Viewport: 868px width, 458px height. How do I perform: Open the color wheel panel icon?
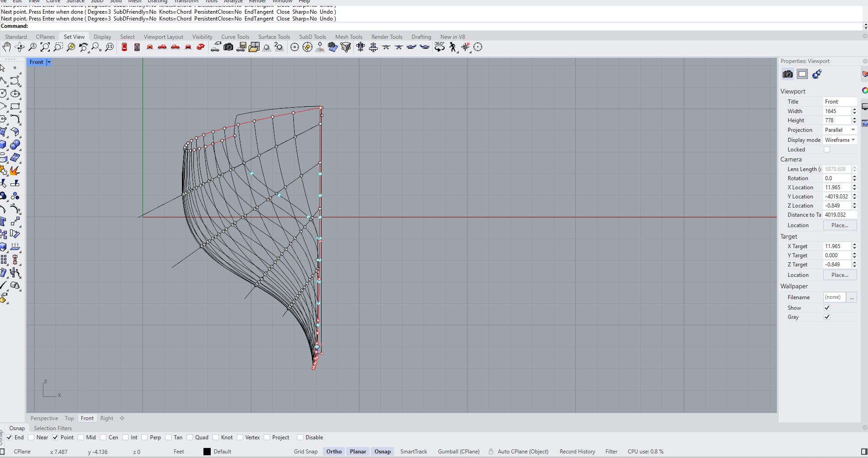(864, 90)
